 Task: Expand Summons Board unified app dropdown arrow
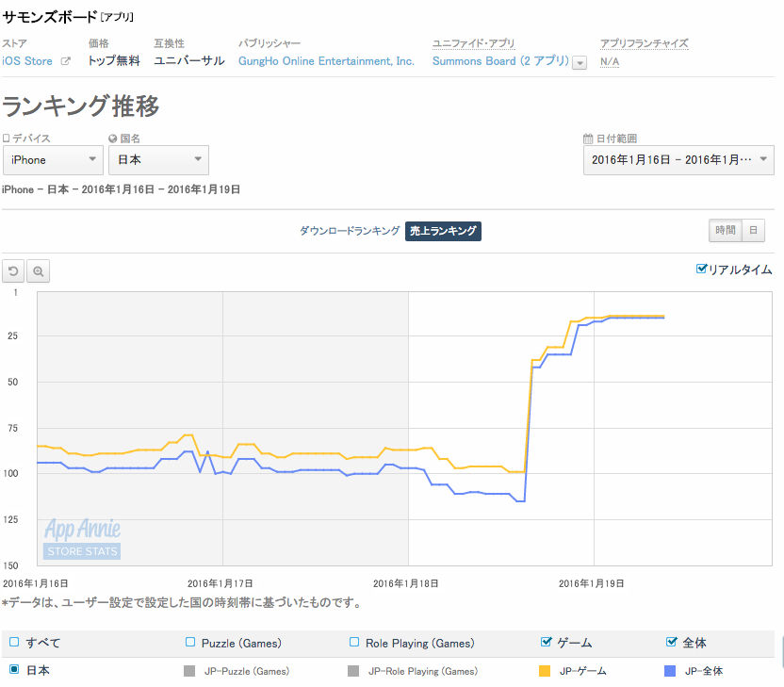(x=580, y=63)
